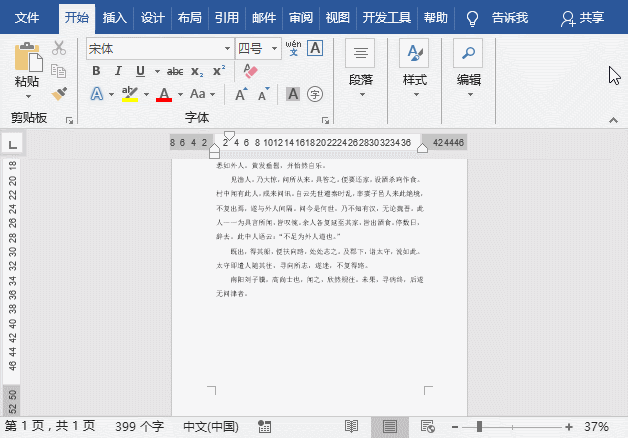Click the Format Painter brush icon
628x438 pixels.
pos(59,93)
